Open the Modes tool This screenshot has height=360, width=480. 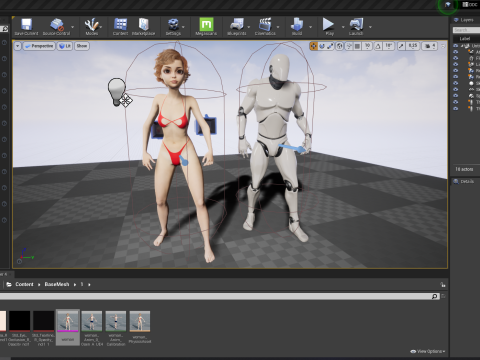(91, 27)
